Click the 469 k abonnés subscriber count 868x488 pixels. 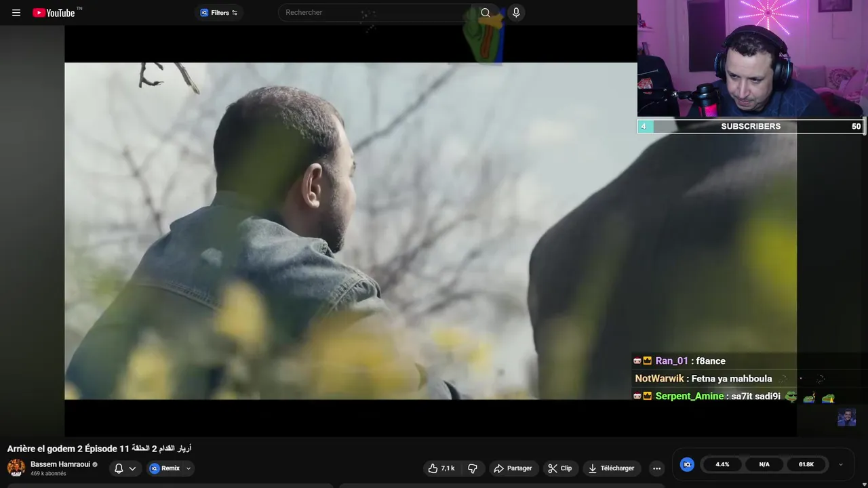pyautogui.click(x=48, y=474)
